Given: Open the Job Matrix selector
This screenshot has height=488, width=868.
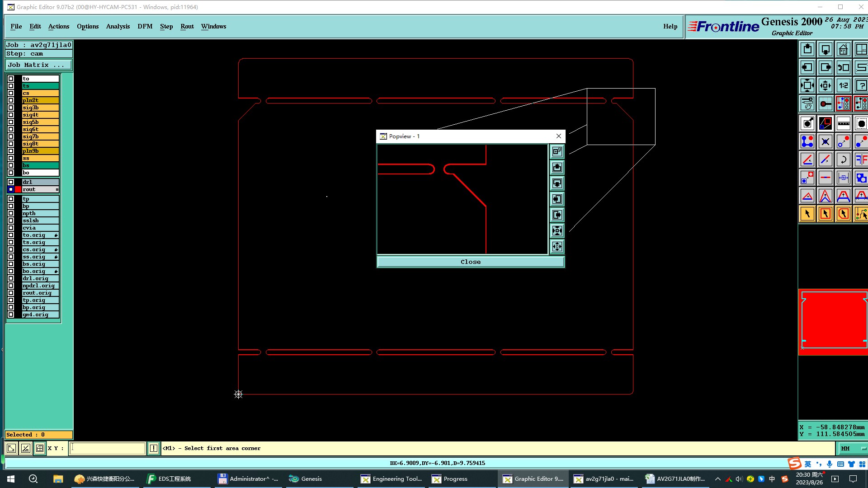Looking at the screenshot, I should coord(38,65).
